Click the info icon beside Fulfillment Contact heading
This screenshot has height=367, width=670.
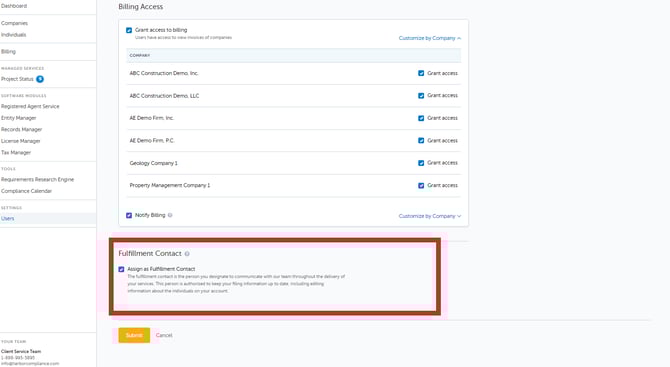(x=187, y=254)
